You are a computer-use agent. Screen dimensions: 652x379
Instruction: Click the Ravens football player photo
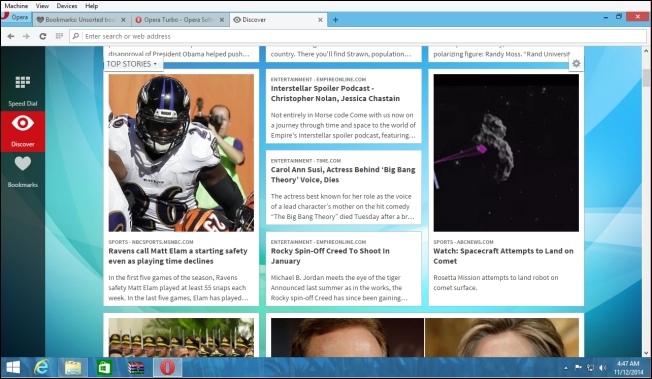click(181, 153)
